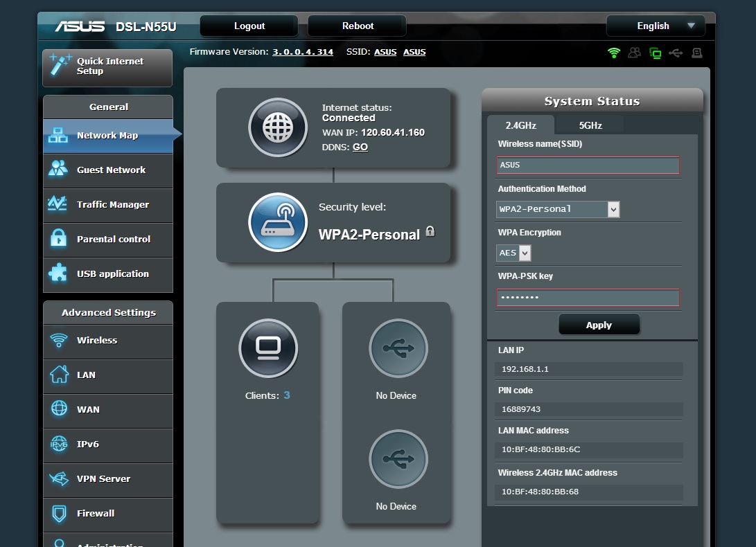Screen dimensions: 756x547
Task: Click the Internet status globe icon
Action: point(278,127)
